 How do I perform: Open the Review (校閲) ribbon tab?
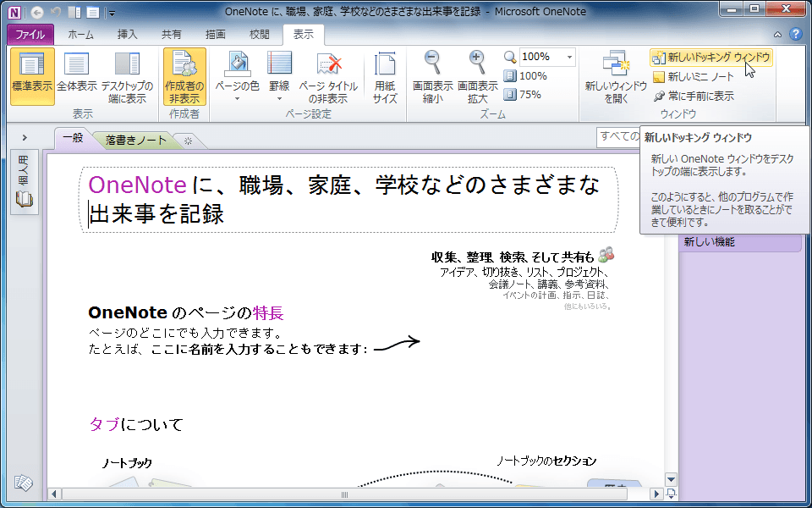pyautogui.click(x=260, y=35)
